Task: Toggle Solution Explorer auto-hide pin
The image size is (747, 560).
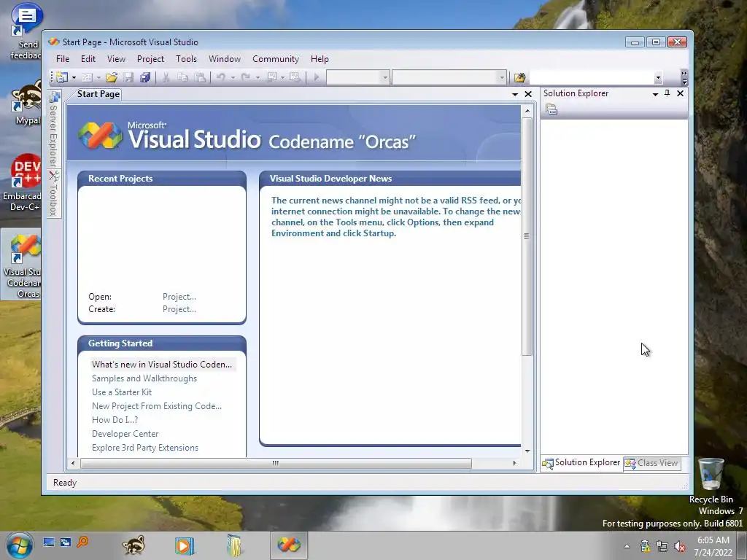Action: pos(667,93)
